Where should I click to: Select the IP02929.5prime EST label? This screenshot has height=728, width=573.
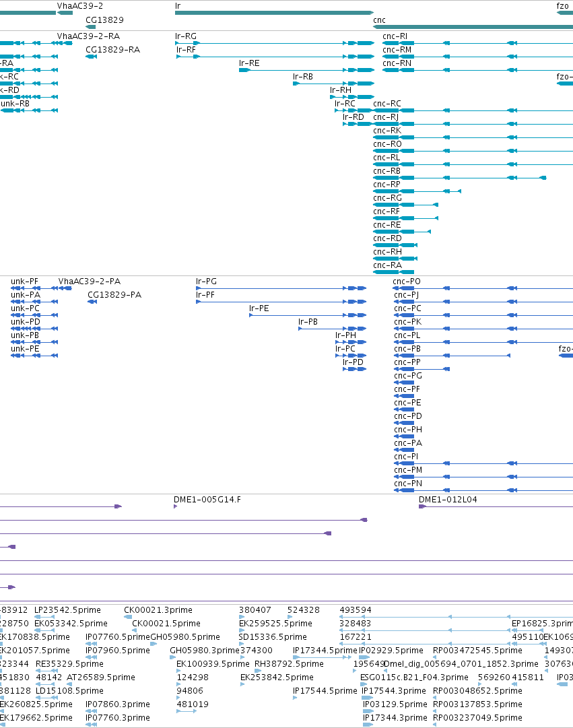[x=391, y=651]
